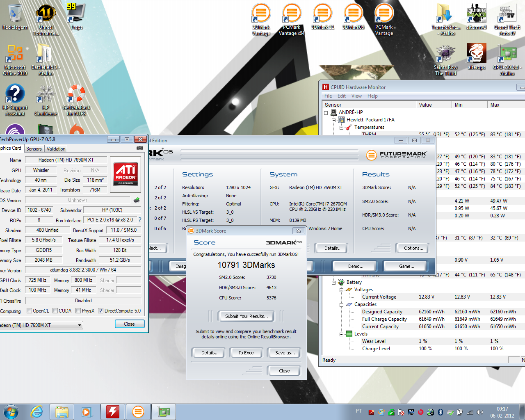
Task: Toggle the CUDA checkbox
Action: coord(55,311)
